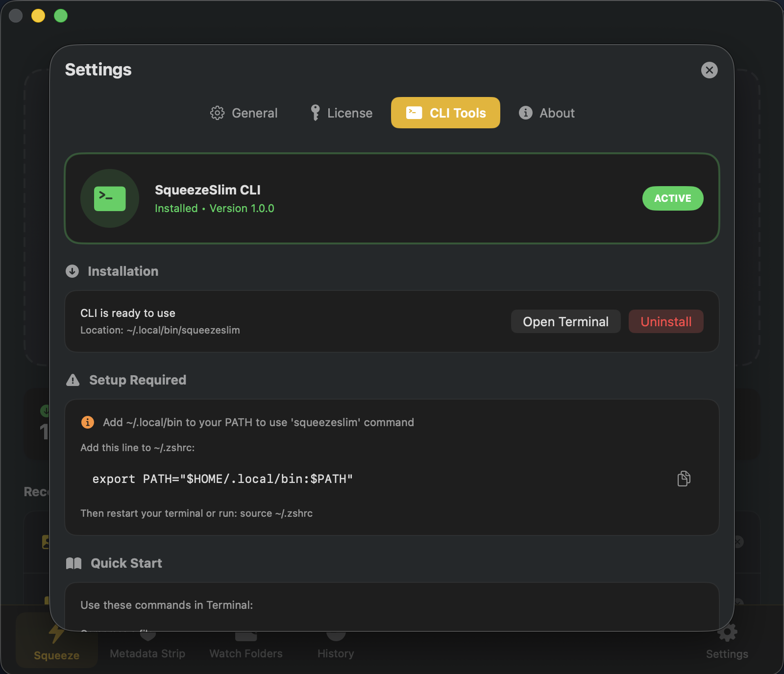Select the export PATH command text
The image size is (784, 674).
tap(222, 479)
